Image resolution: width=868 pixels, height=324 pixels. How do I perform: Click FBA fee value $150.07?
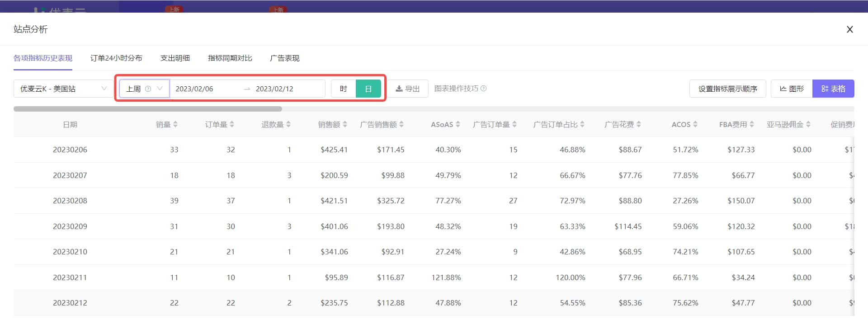click(741, 201)
